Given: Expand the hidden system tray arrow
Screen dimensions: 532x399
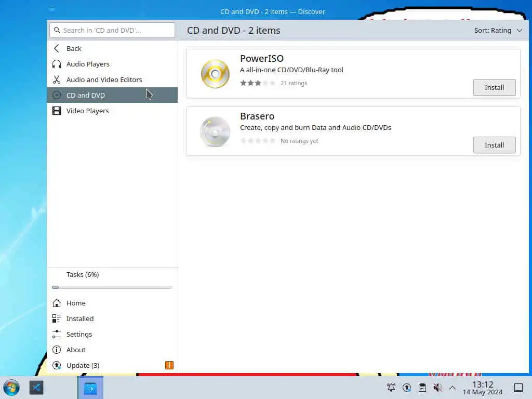Looking at the screenshot, I should pos(453,388).
